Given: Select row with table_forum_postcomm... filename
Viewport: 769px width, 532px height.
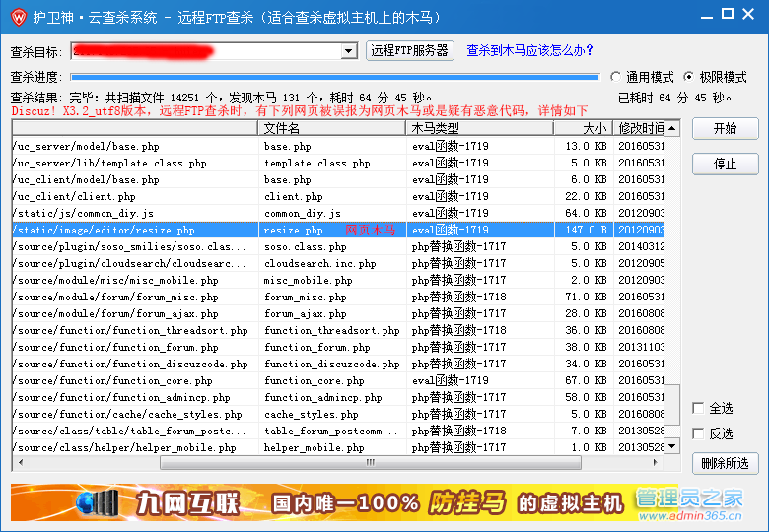Looking at the screenshot, I should [338, 431].
